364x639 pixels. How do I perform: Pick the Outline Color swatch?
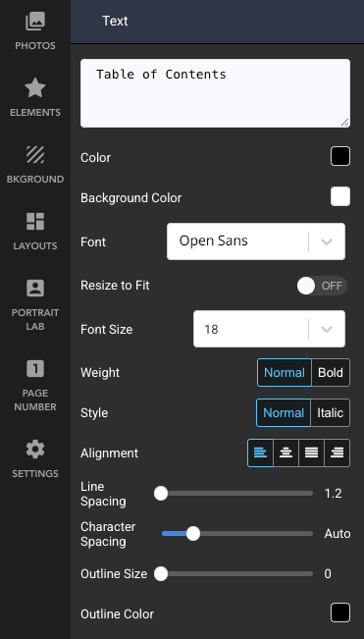pos(340,612)
